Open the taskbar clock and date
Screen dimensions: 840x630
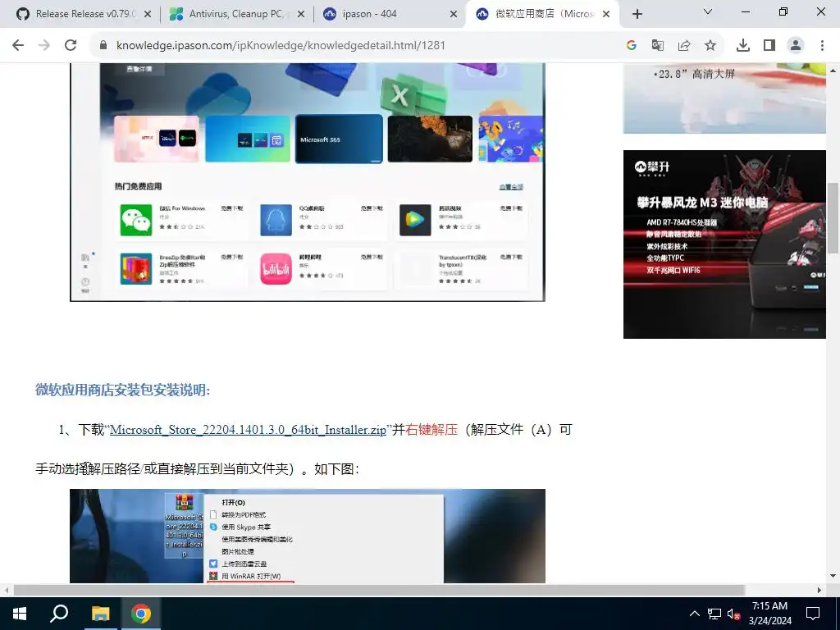769,614
